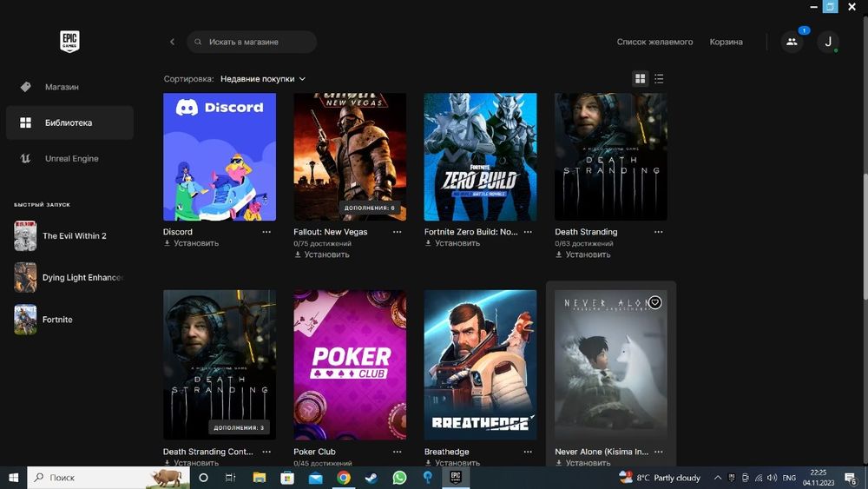Open Death Stranding three-dot menu
The image size is (868, 489).
pyautogui.click(x=659, y=232)
